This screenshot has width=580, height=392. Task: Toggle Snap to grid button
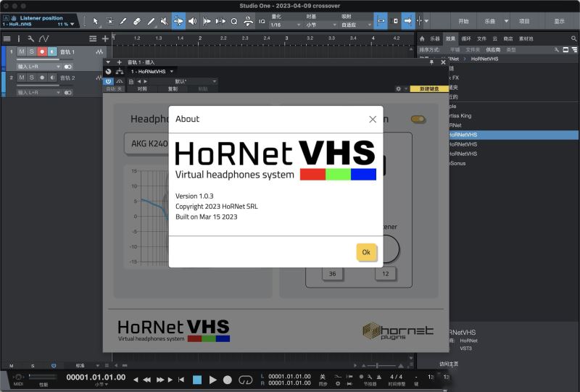pos(381,21)
